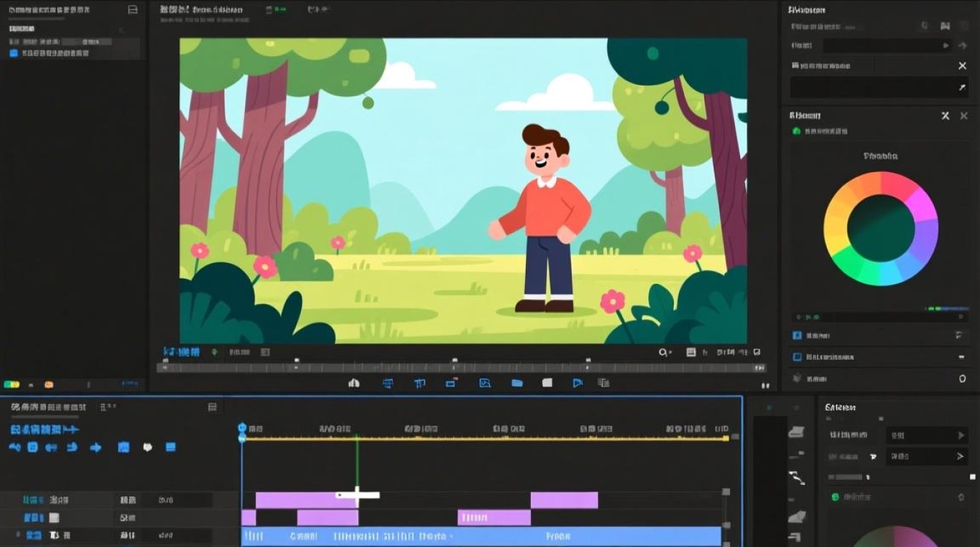Click the blue play icon below the preview
The width and height of the screenshot is (980, 547).
577,383
